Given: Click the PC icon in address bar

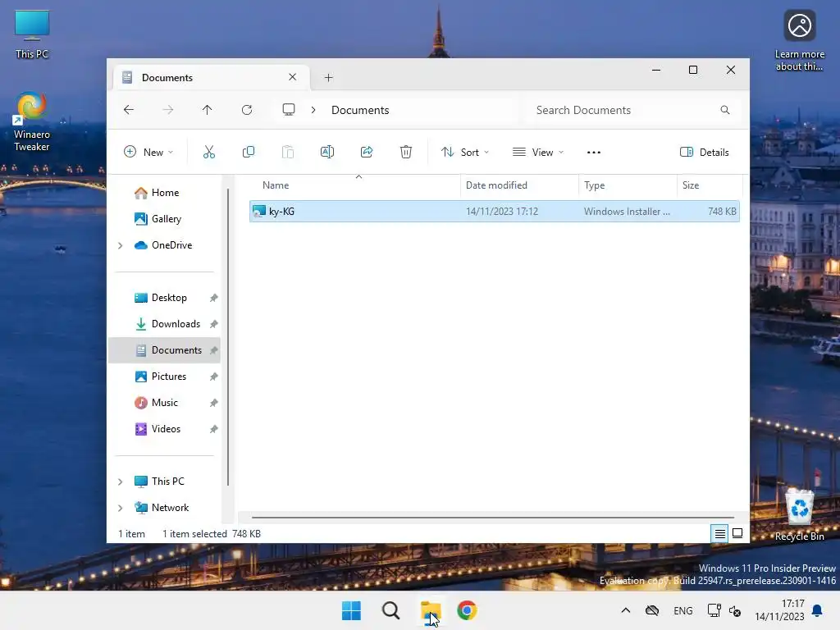Looking at the screenshot, I should click(289, 110).
